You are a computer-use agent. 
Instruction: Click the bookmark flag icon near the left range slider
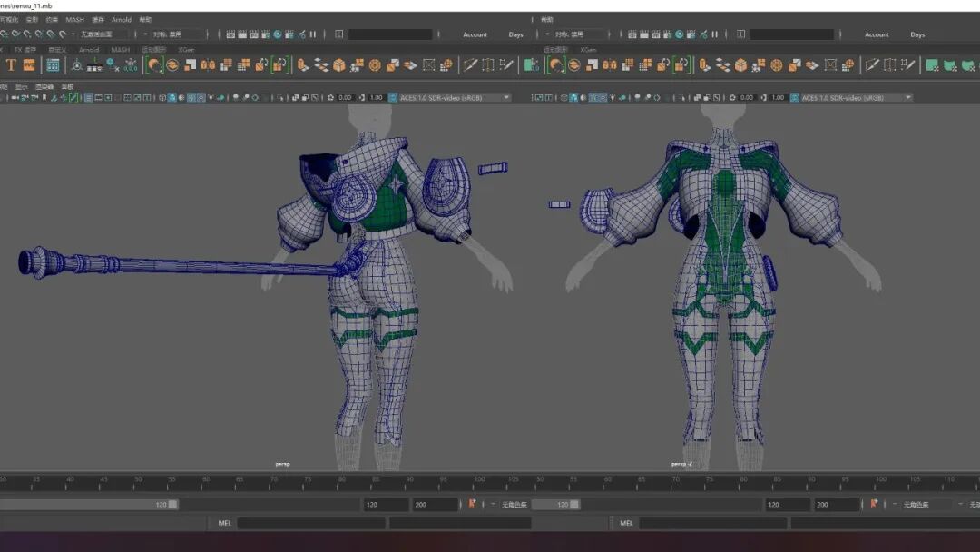472,504
